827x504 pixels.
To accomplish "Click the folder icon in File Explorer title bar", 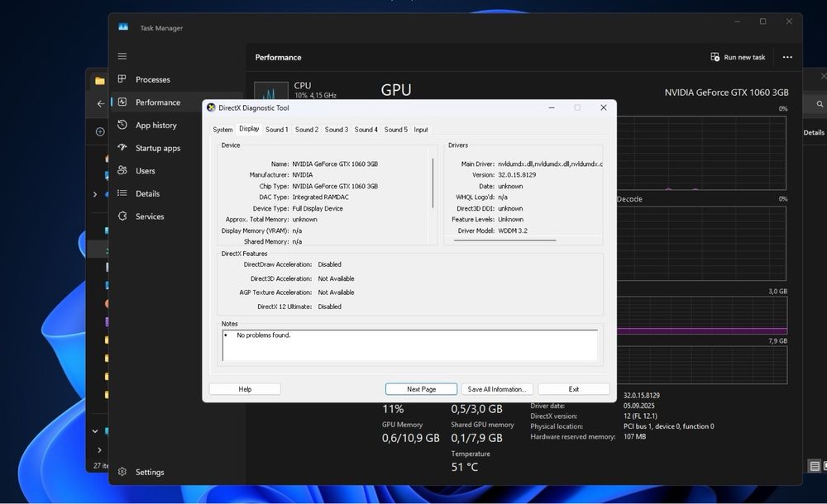I will tap(100, 81).
